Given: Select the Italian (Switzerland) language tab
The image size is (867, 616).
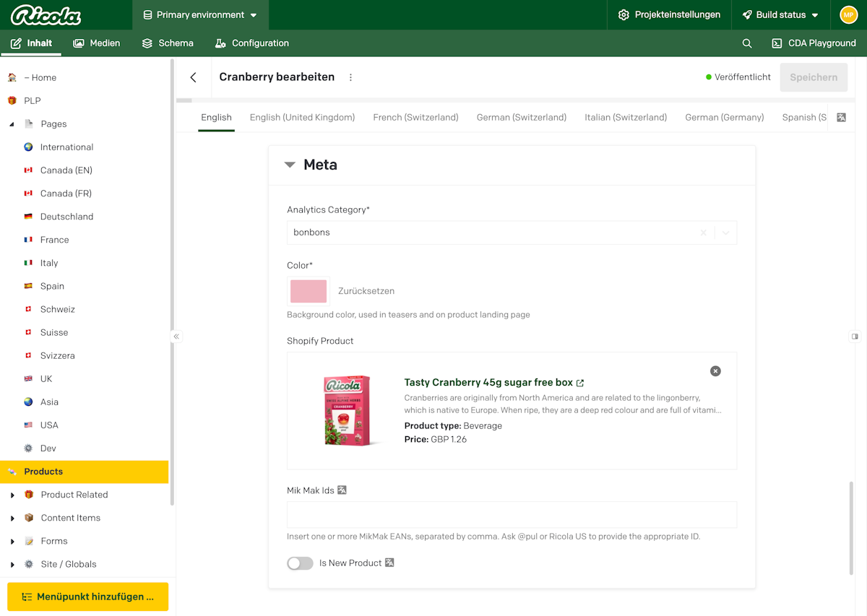Looking at the screenshot, I should click(626, 117).
